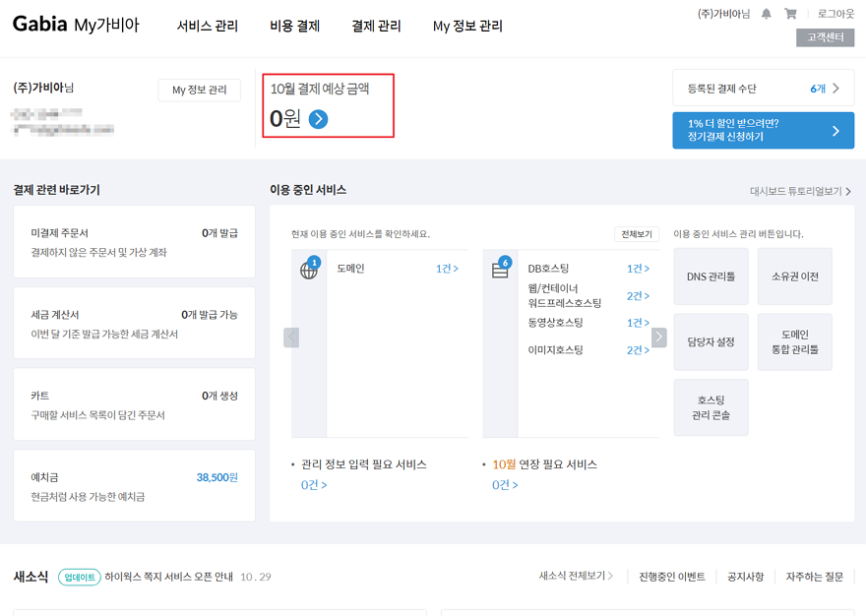Open the 결제 관리 menu
The height and width of the screenshot is (616, 866).
pyautogui.click(x=376, y=26)
